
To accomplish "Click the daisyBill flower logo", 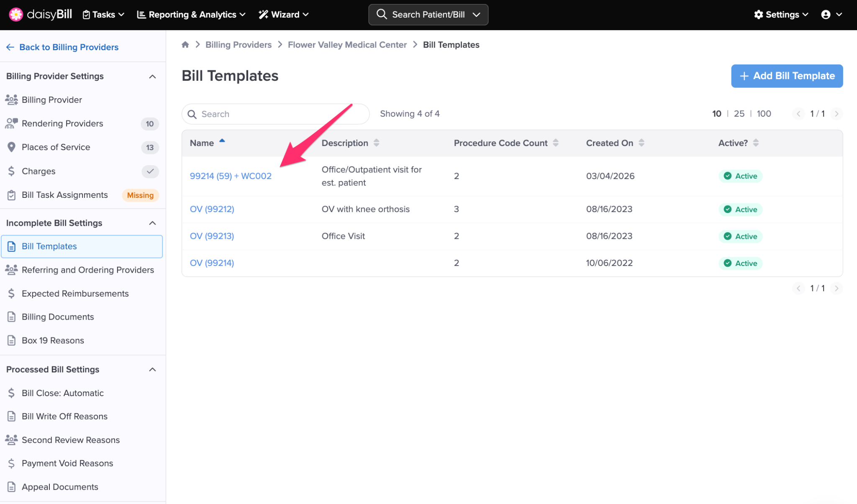I will coord(15,14).
